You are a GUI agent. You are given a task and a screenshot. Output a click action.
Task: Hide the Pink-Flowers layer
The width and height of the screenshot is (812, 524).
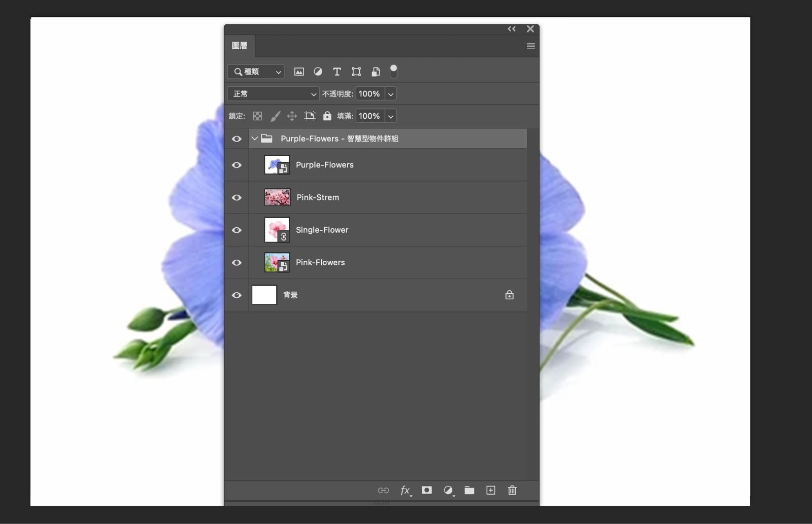(236, 262)
